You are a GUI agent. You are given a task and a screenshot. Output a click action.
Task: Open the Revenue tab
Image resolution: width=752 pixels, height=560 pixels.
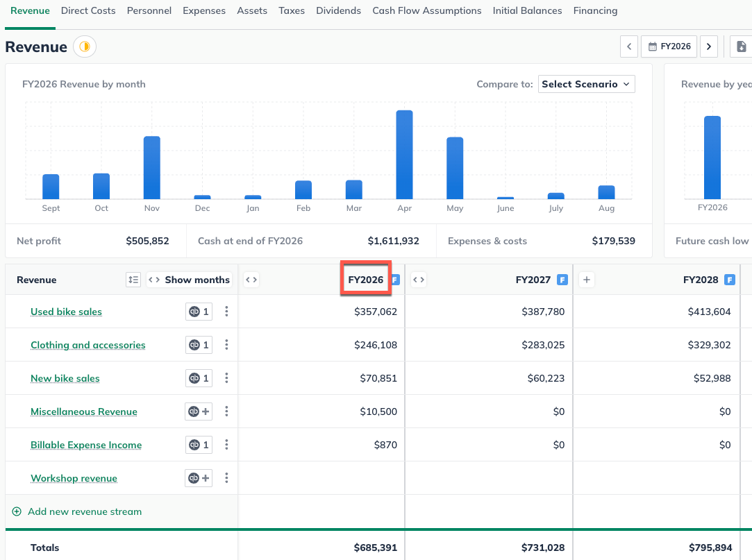point(30,10)
